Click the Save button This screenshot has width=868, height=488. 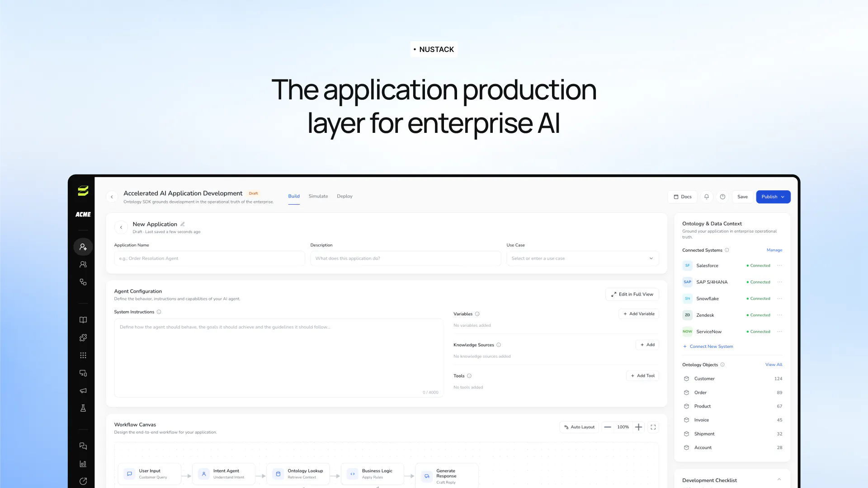742,197
